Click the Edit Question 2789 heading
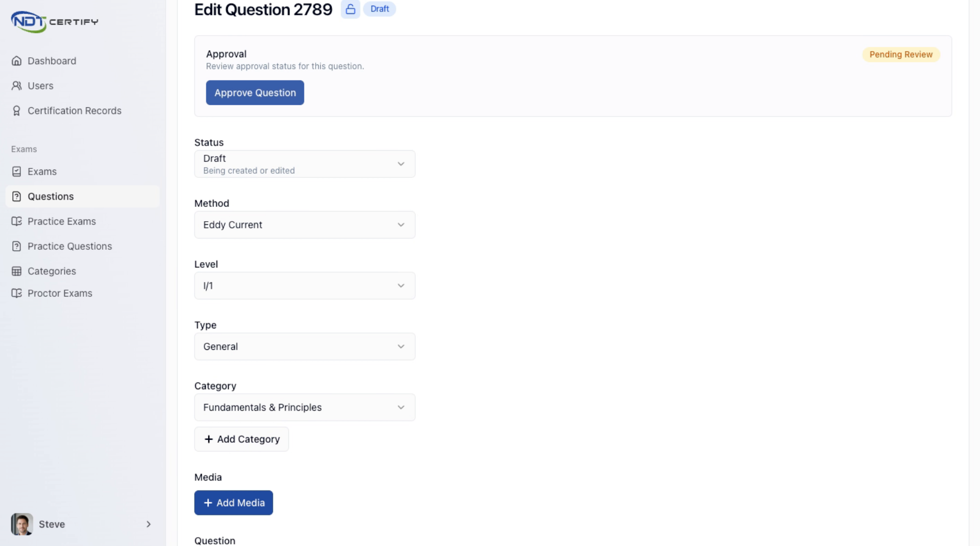 click(263, 9)
